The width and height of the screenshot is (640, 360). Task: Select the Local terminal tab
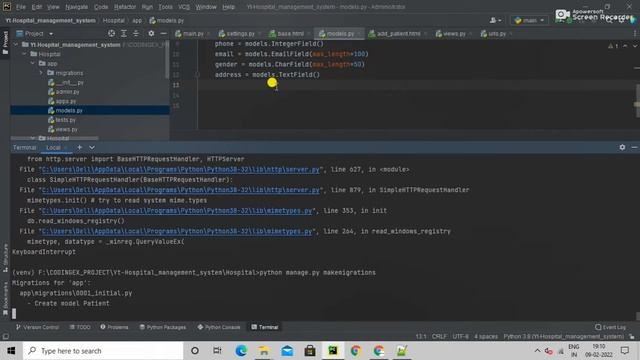click(x=53, y=147)
